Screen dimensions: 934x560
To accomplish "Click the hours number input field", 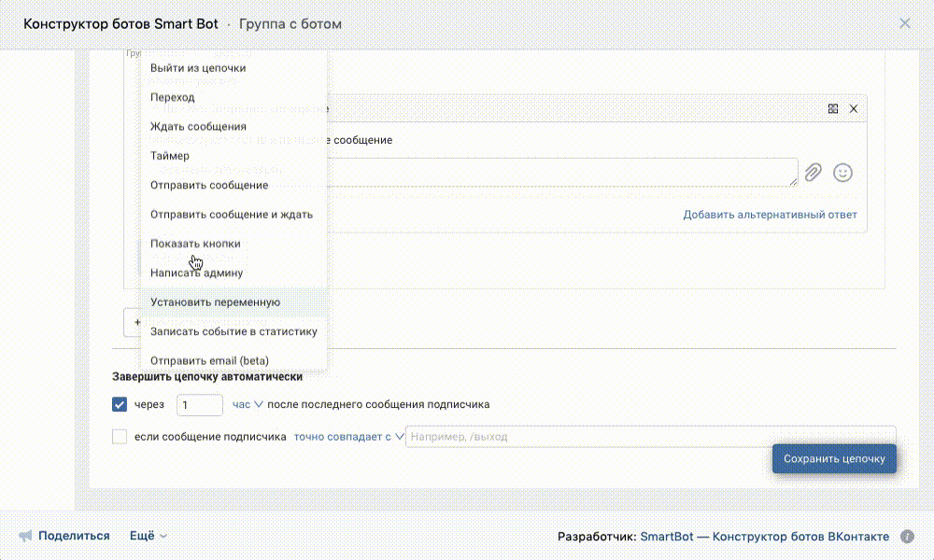I will (200, 405).
